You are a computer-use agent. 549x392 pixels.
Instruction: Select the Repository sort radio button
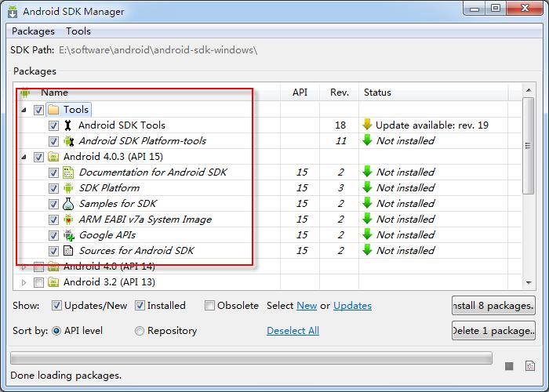[140, 331]
